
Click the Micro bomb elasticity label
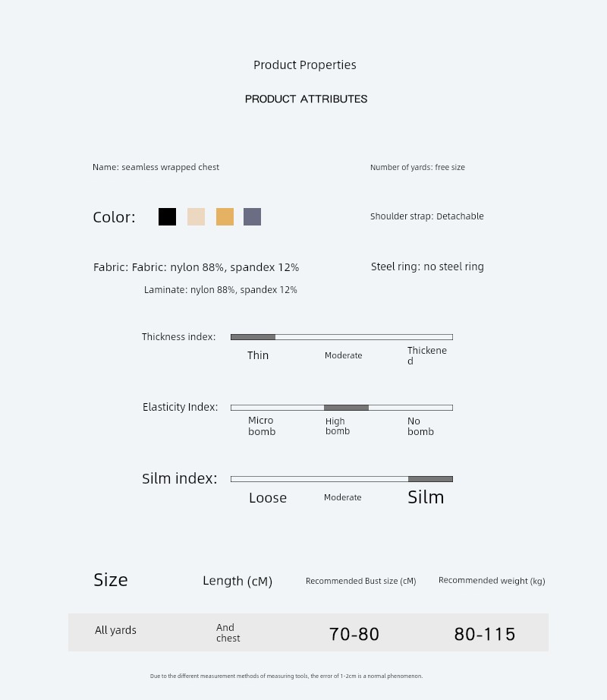262,426
